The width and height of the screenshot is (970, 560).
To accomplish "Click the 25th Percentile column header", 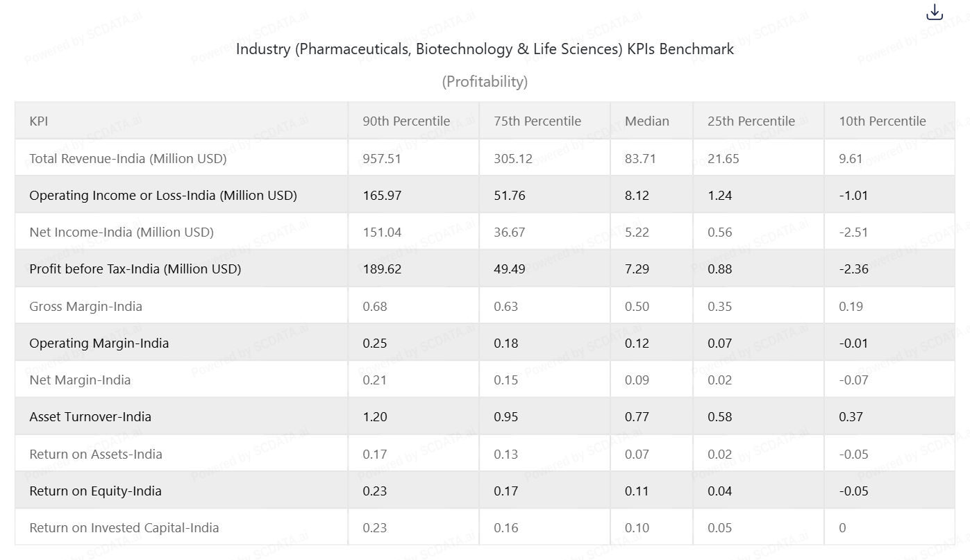I will (x=751, y=121).
